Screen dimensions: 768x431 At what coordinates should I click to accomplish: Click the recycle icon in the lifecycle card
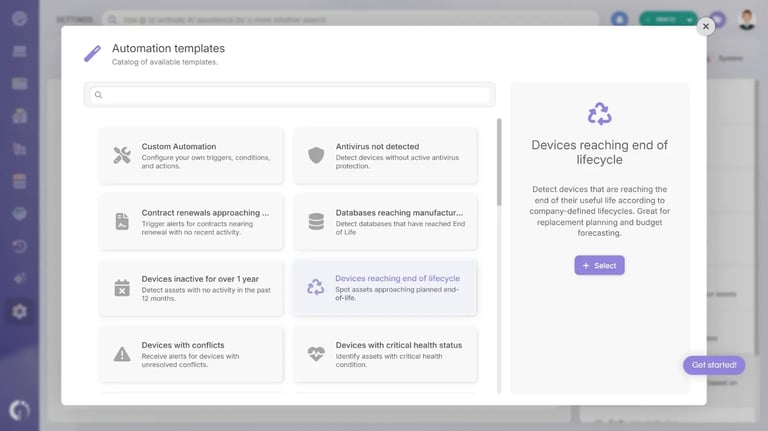pos(315,287)
